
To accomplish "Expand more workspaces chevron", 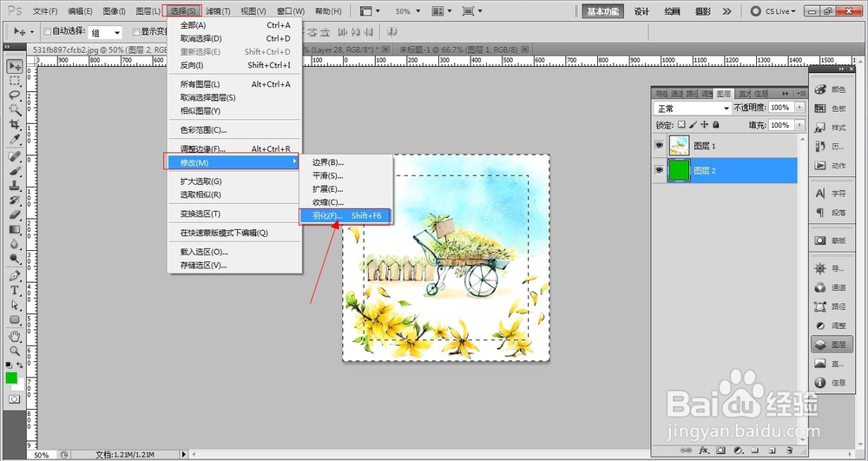I will (x=727, y=11).
